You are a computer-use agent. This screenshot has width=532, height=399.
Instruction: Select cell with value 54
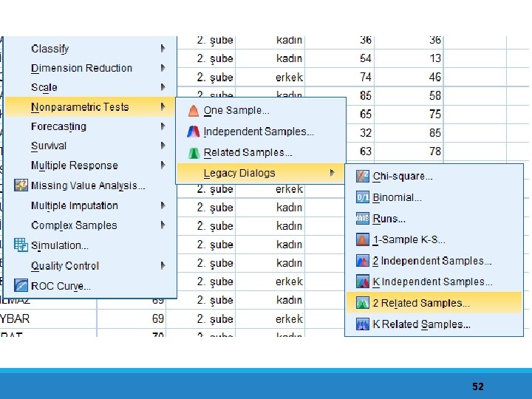tap(340, 58)
